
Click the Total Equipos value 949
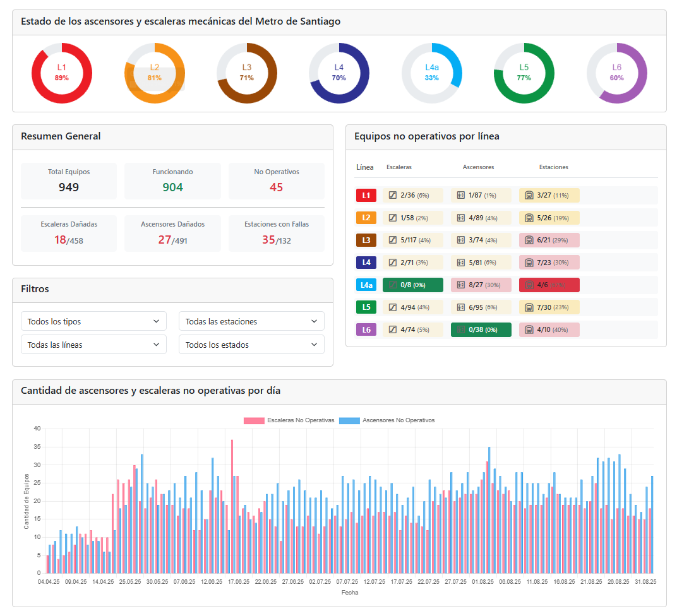point(69,187)
